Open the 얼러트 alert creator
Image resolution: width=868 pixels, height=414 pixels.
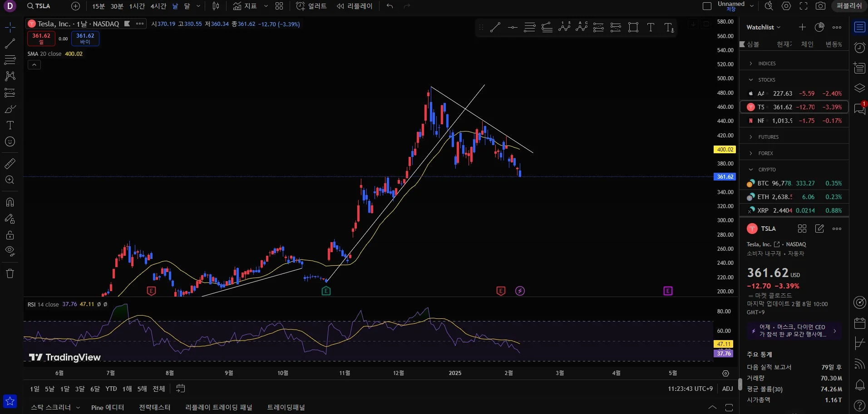click(311, 6)
